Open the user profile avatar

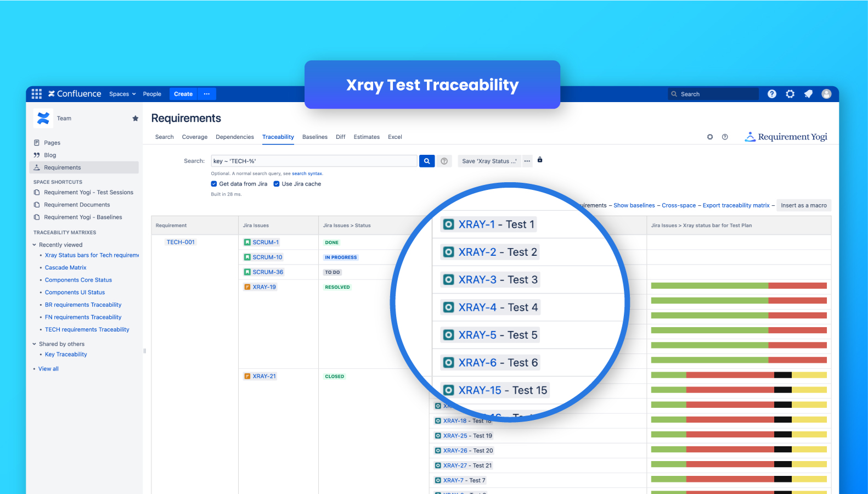tap(826, 94)
